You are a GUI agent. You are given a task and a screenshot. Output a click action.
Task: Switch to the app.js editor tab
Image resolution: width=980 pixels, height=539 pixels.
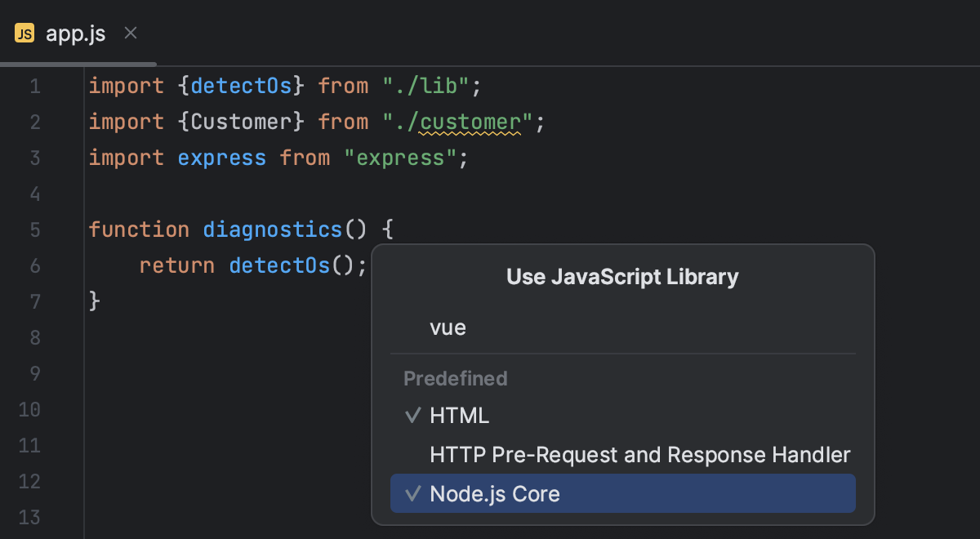click(74, 33)
